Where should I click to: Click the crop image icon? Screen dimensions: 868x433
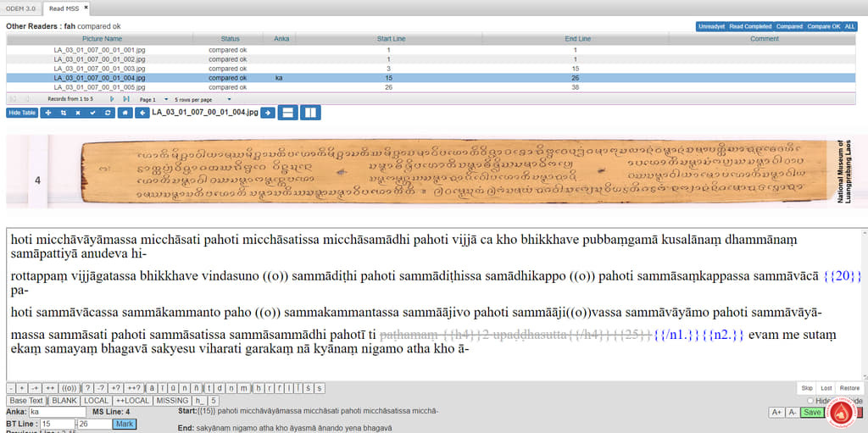(x=63, y=113)
